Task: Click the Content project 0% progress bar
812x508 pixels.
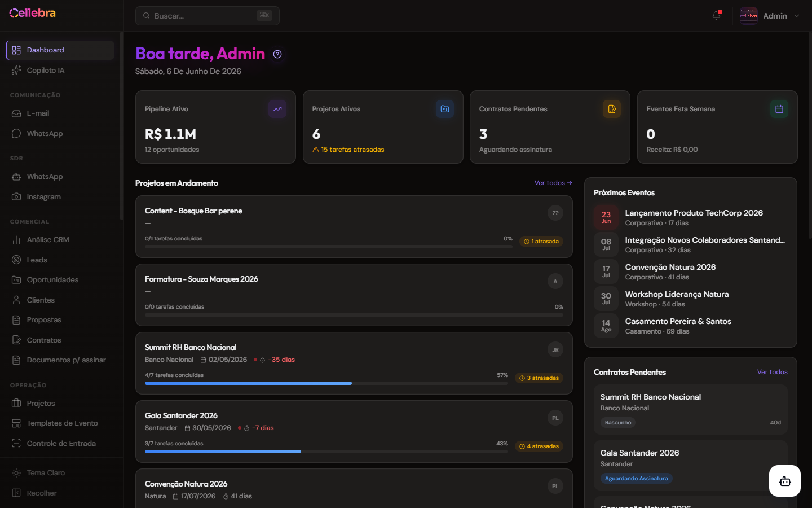Action: tap(329, 247)
